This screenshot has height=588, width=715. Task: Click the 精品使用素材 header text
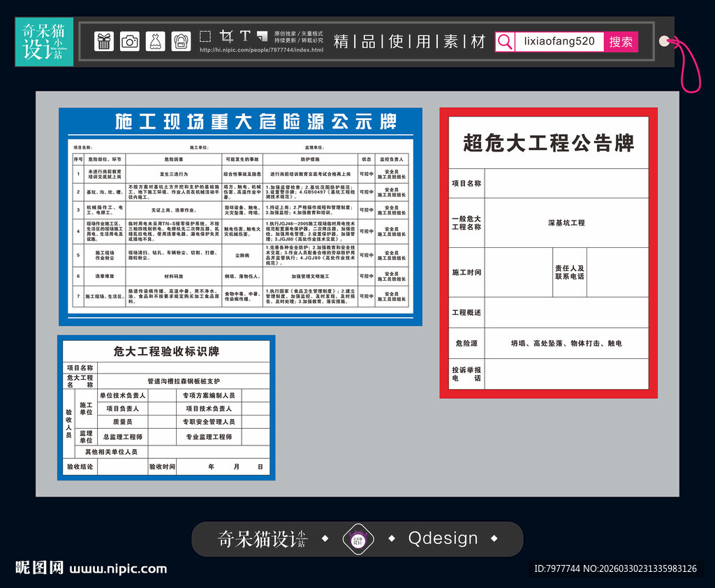coord(408,41)
